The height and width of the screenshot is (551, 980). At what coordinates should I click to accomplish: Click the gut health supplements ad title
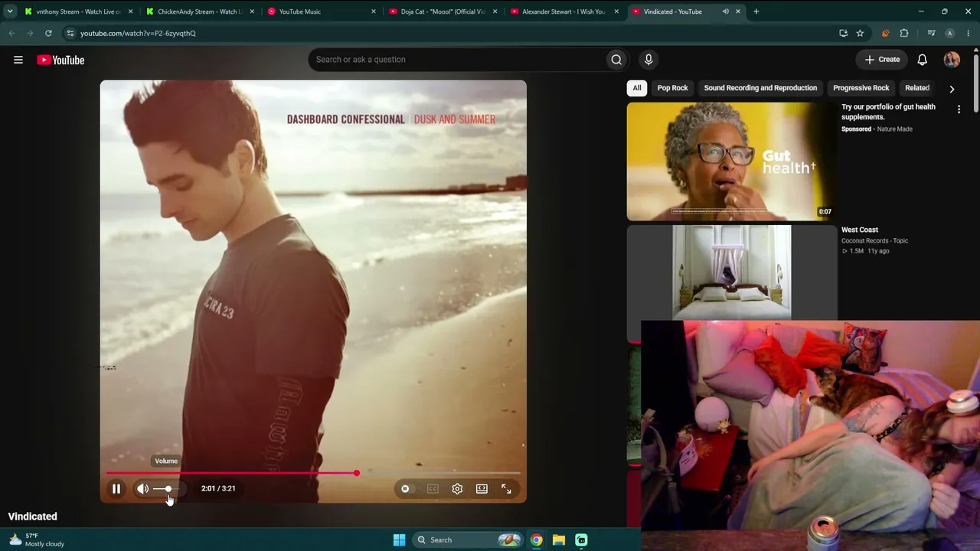coord(888,112)
